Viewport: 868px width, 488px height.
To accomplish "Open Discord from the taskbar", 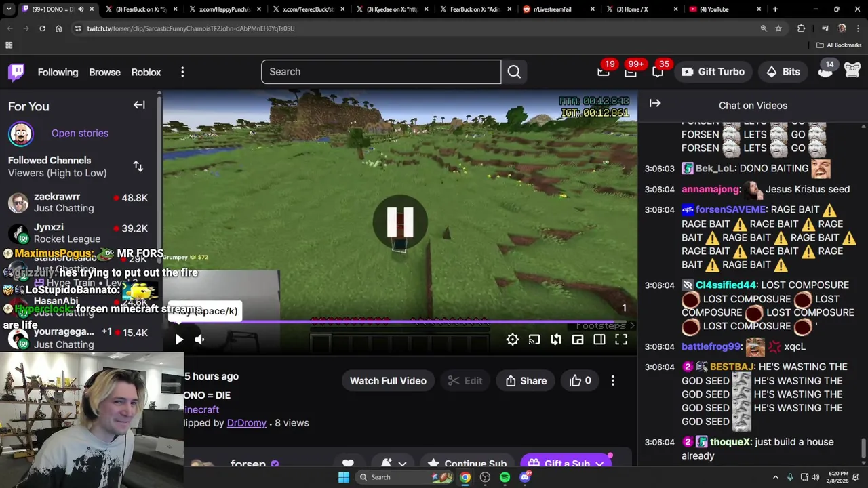I will click(525, 477).
